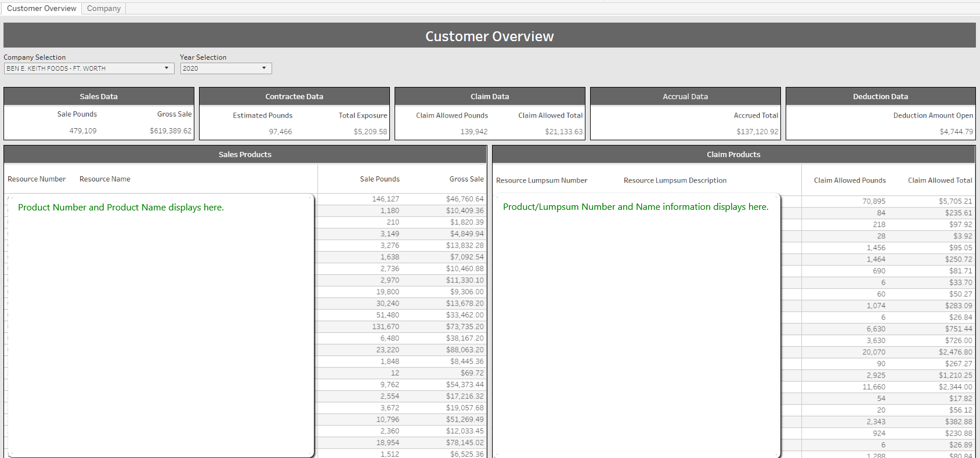The height and width of the screenshot is (458, 980).
Task: Click the Resource Lumpsum Number column header
Action: coord(541,180)
